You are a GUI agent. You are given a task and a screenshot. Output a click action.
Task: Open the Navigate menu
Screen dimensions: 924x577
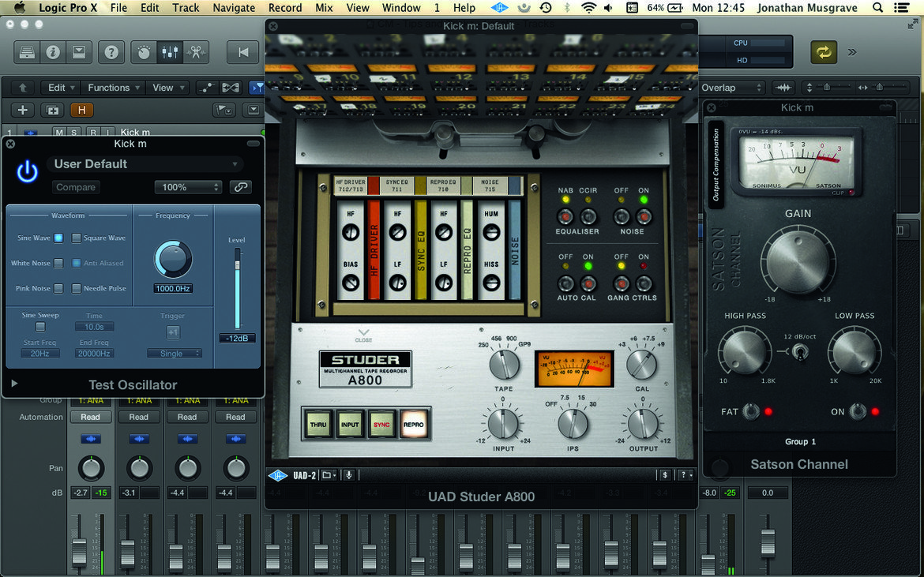coord(234,8)
